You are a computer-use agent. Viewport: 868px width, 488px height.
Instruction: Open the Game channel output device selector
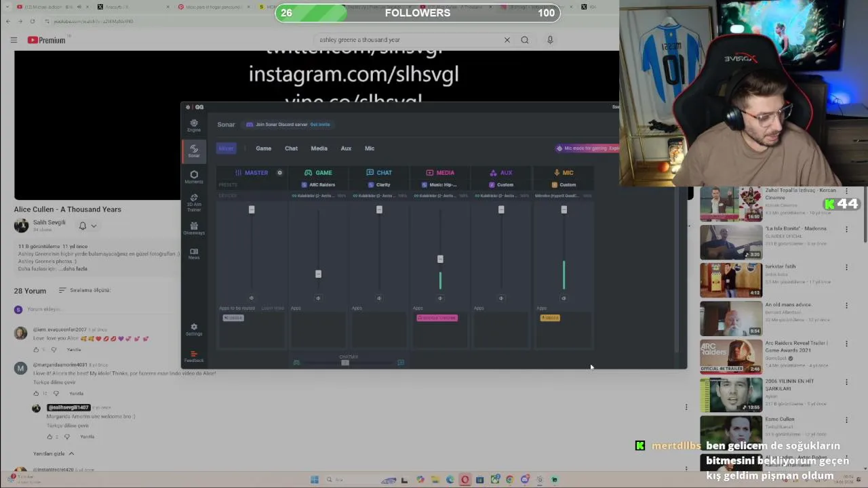(x=318, y=196)
